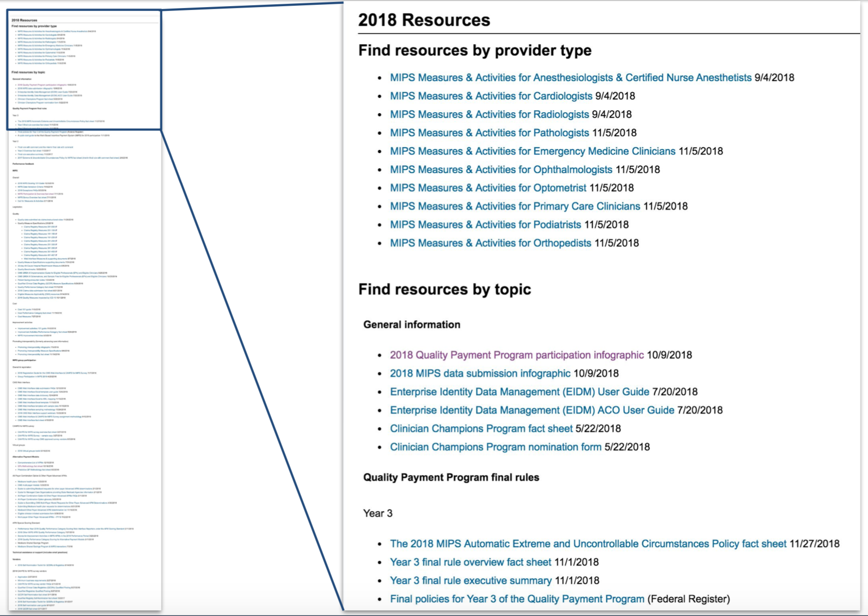Screen dimensions: 868x616
Task: Open Year 3 final rule overview fact sheet
Action: 471,562
